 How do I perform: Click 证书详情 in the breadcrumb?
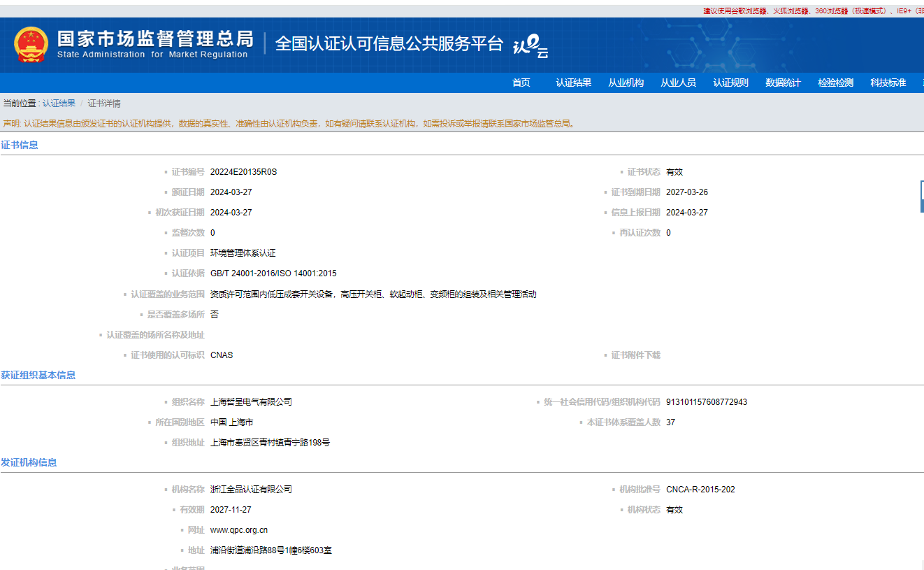[x=104, y=104]
